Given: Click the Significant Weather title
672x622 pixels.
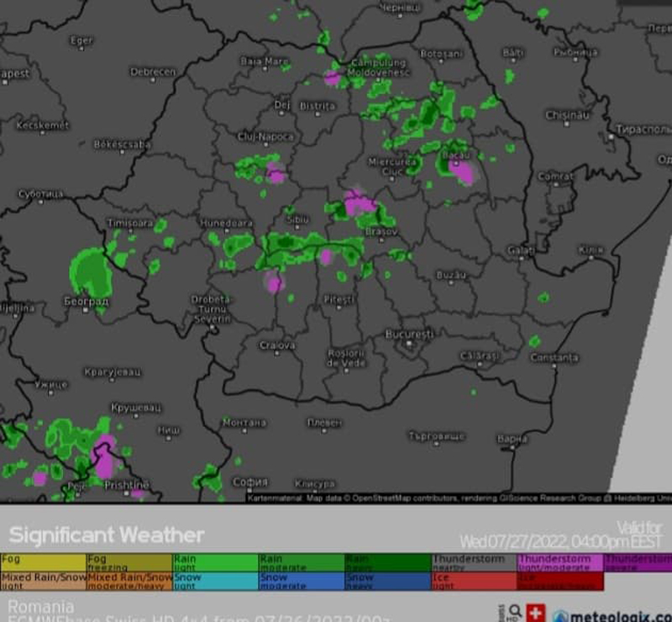Looking at the screenshot, I should [107, 535].
